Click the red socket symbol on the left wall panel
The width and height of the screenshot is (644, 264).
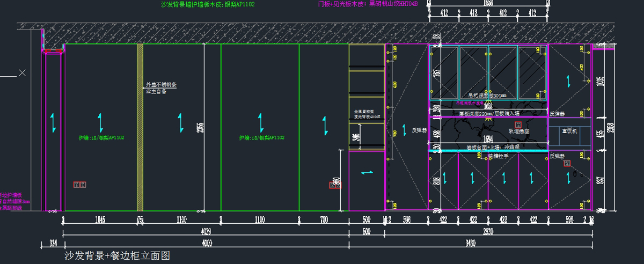point(79,185)
